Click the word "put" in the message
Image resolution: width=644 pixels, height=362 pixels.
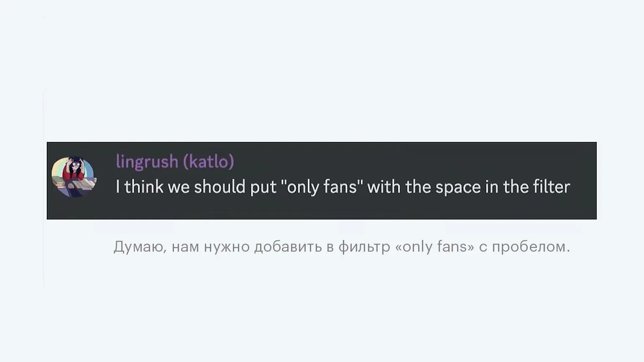(x=263, y=187)
